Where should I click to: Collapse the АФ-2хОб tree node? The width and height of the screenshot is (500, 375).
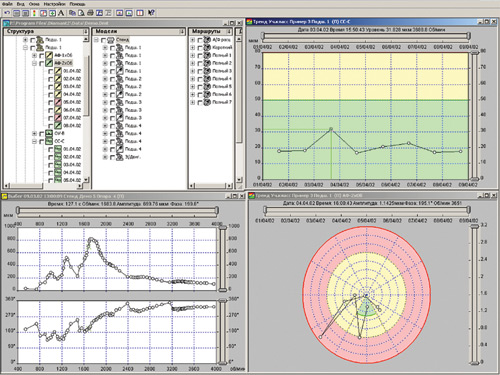tap(34, 63)
